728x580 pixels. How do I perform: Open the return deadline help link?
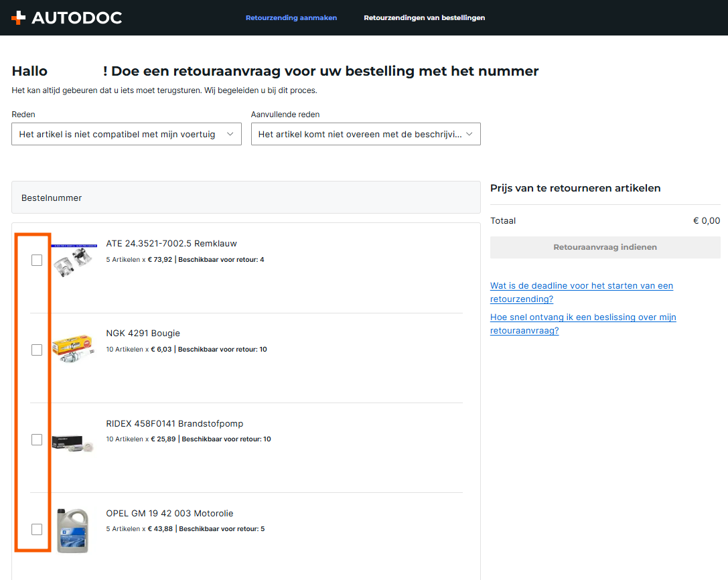point(581,292)
